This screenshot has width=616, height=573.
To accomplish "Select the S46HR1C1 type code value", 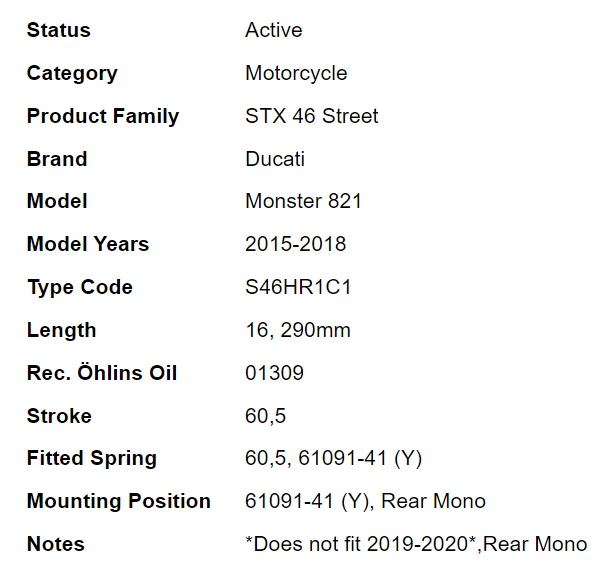I will 298,287.
